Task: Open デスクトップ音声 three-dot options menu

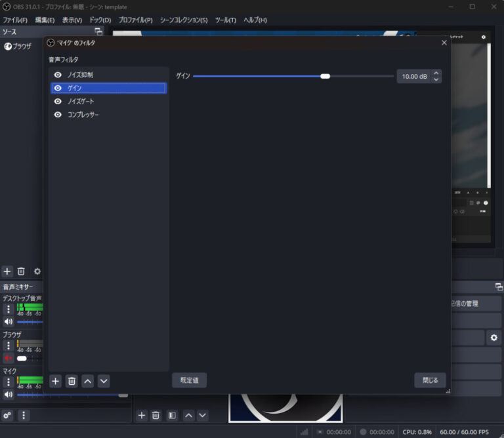Action: tap(9, 309)
